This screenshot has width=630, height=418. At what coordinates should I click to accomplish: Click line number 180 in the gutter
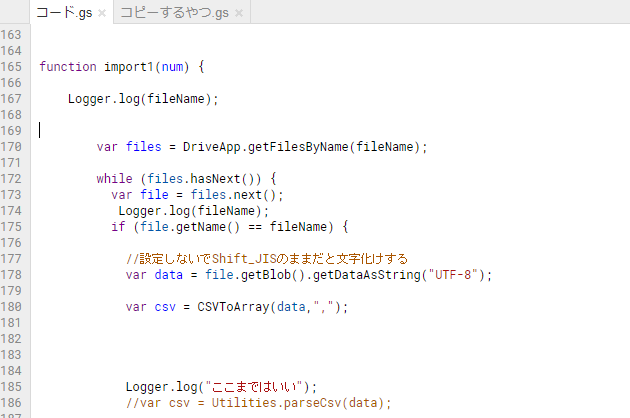[x=12, y=307]
